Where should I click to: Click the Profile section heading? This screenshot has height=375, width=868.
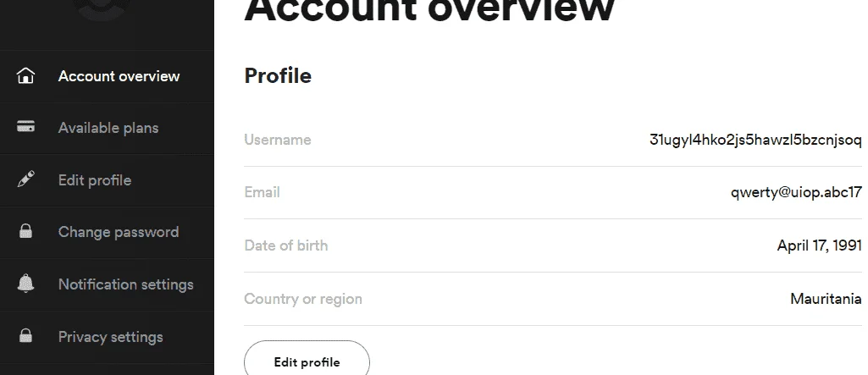coord(278,76)
